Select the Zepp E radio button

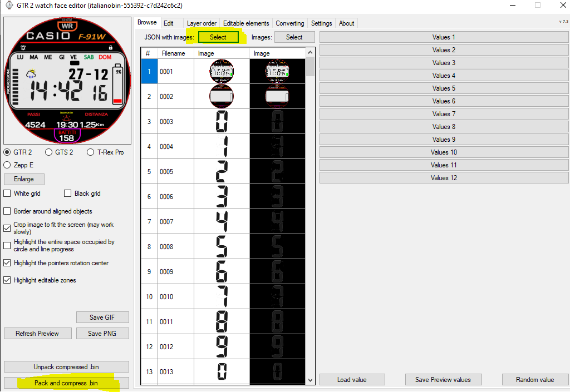(x=7, y=165)
